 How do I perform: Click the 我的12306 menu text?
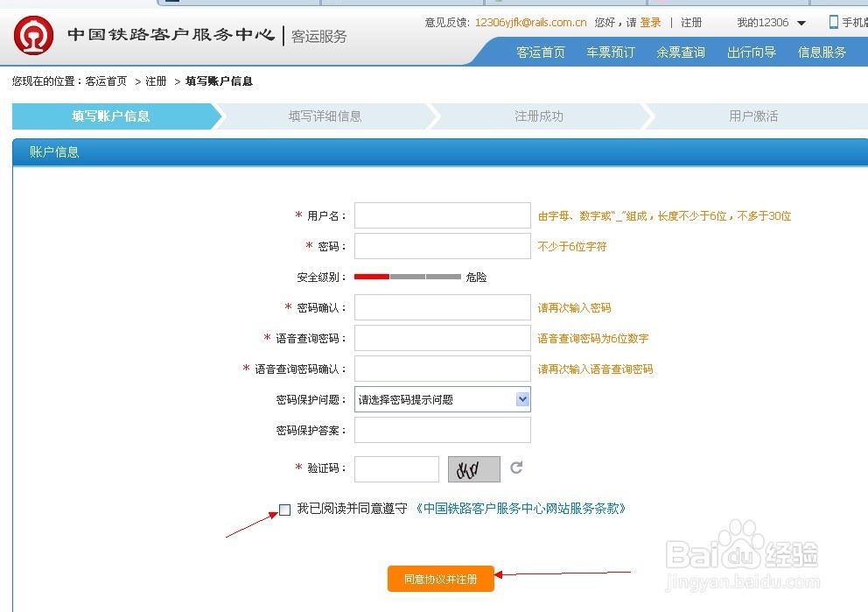[762, 23]
